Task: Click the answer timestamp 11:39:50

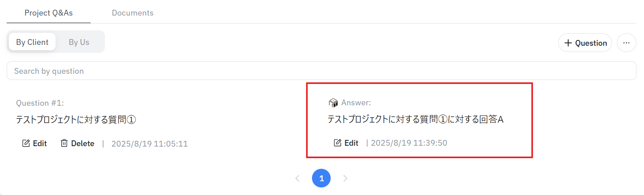Action: point(408,143)
